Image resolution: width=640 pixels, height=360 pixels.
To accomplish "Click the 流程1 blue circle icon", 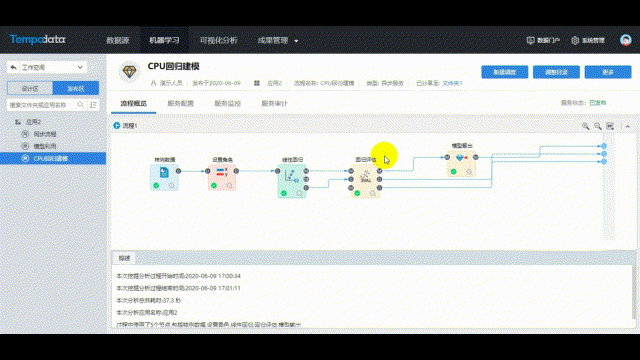I will click(117, 126).
